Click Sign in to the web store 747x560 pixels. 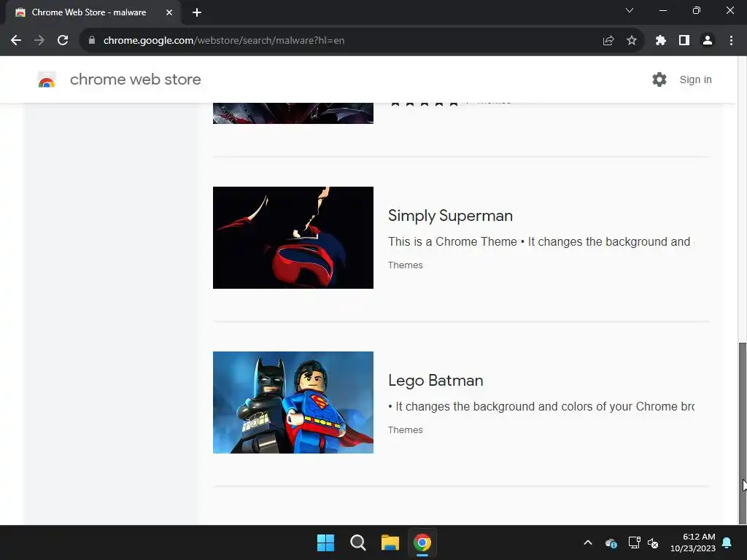[x=695, y=79]
